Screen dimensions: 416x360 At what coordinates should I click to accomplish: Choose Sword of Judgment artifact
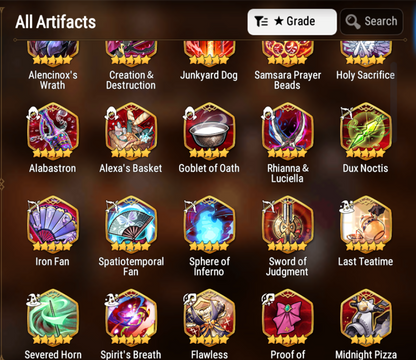288,225
